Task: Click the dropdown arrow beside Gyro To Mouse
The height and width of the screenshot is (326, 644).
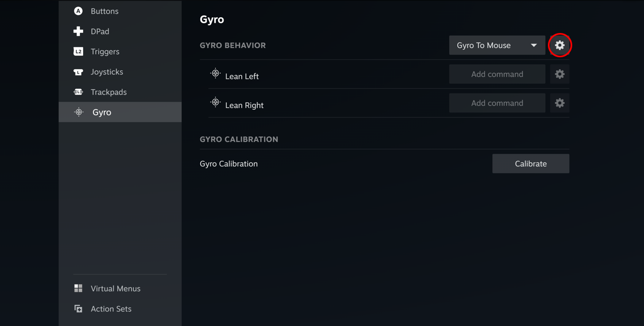Action: pos(533,45)
